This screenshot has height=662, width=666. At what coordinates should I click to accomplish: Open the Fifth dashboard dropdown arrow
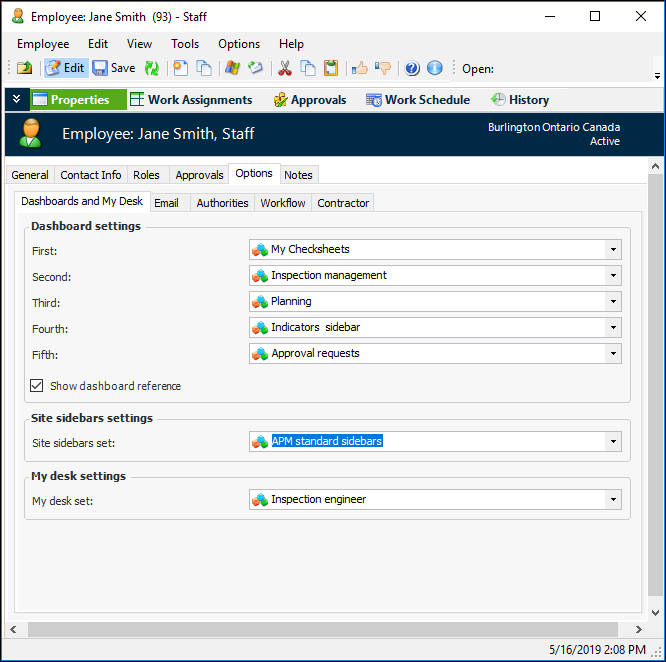(x=612, y=354)
